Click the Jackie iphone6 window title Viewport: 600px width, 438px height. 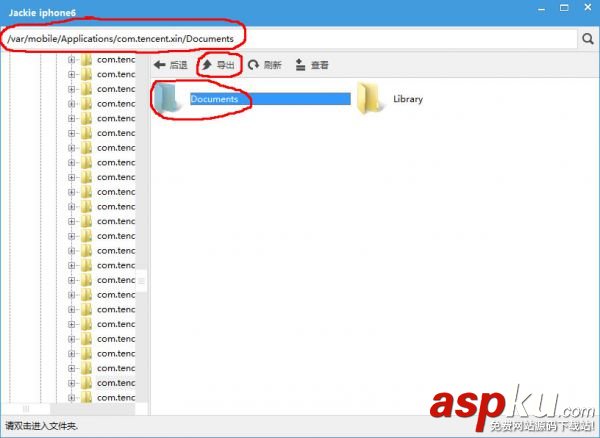click(42, 13)
